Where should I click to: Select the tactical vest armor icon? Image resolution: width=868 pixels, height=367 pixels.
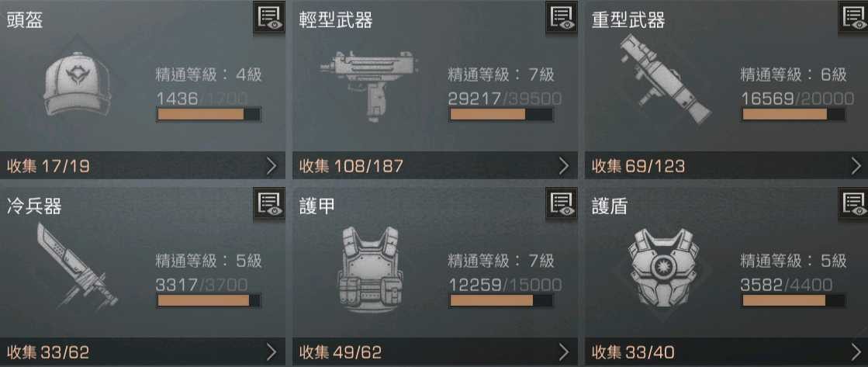370,269
